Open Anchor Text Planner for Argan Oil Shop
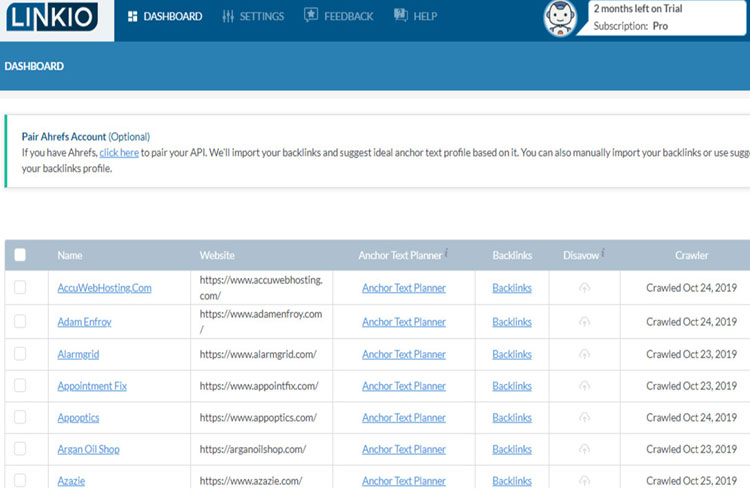 click(x=404, y=449)
